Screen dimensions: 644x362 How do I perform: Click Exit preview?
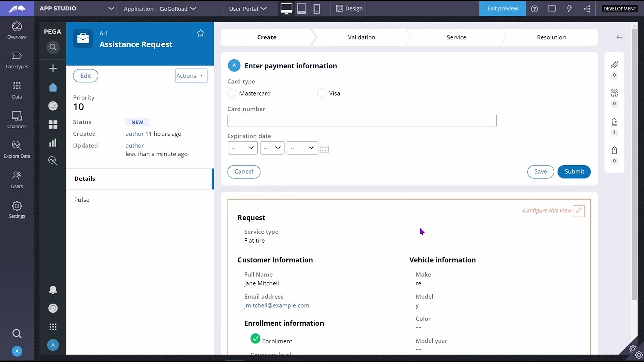pos(503,9)
